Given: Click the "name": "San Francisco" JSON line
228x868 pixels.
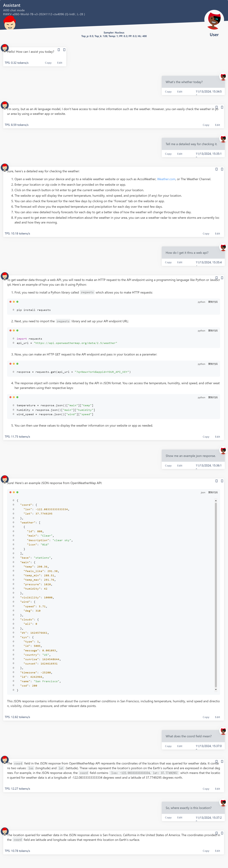Looking at the screenshot, I should [x=40, y=681].
